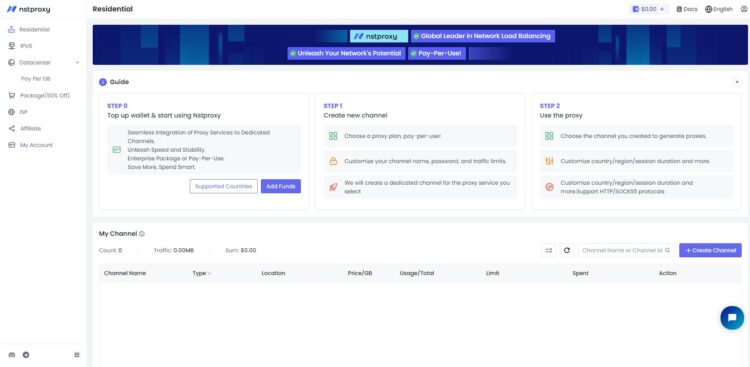This screenshot has height=367, width=750.
Task: Click the 'Sum: $0.00' statistic
Action: tap(241, 250)
